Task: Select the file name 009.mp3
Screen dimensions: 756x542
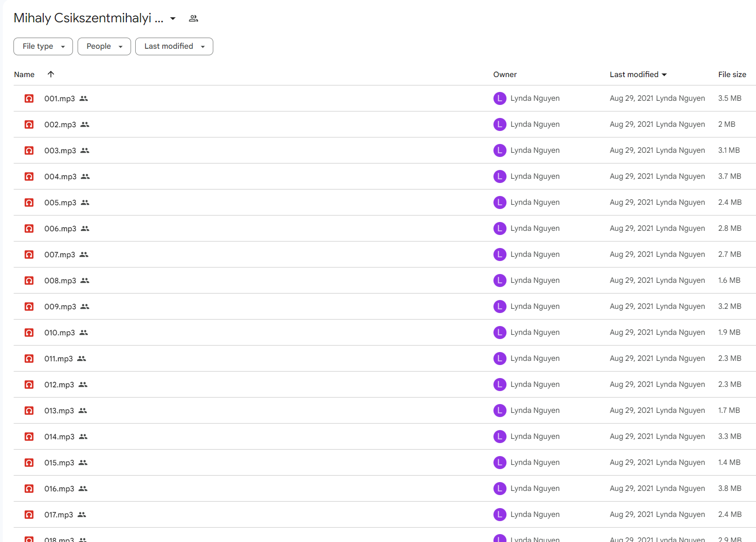Action: click(60, 307)
